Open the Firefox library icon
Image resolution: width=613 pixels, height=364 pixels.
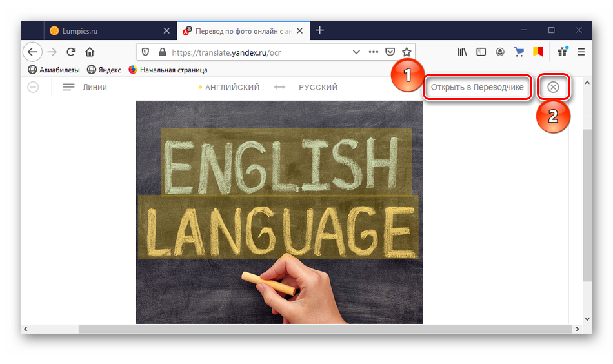coord(463,52)
